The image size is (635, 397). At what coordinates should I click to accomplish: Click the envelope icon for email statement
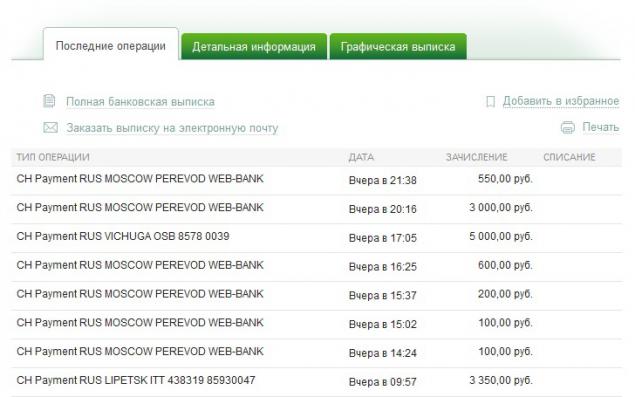click(x=50, y=128)
